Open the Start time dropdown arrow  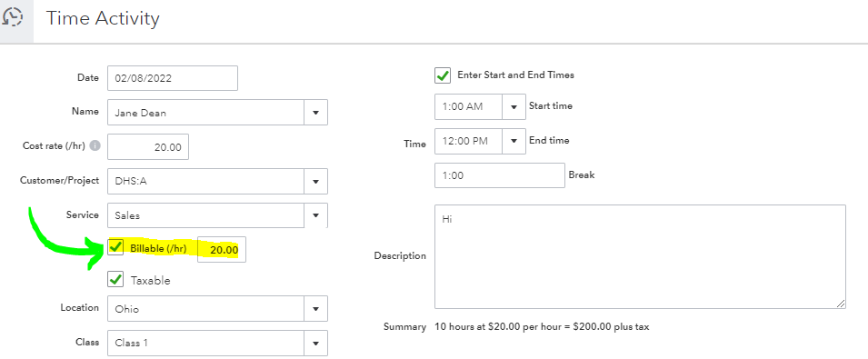tap(514, 106)
